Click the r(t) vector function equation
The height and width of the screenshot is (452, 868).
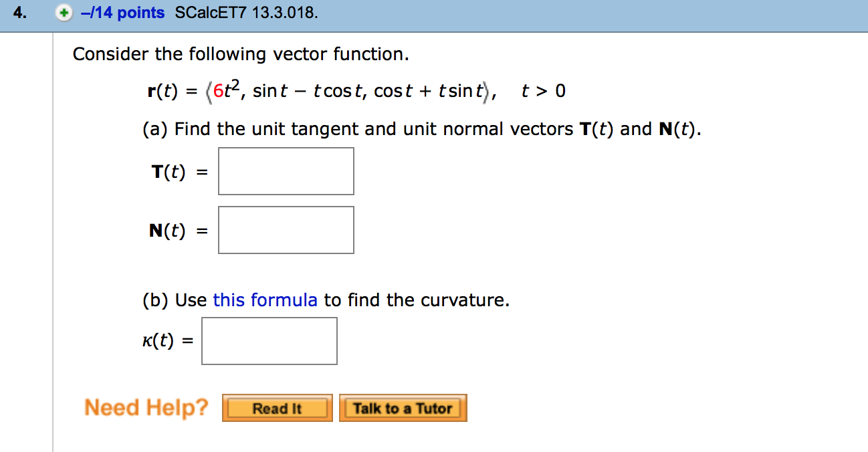coord(321,91)
